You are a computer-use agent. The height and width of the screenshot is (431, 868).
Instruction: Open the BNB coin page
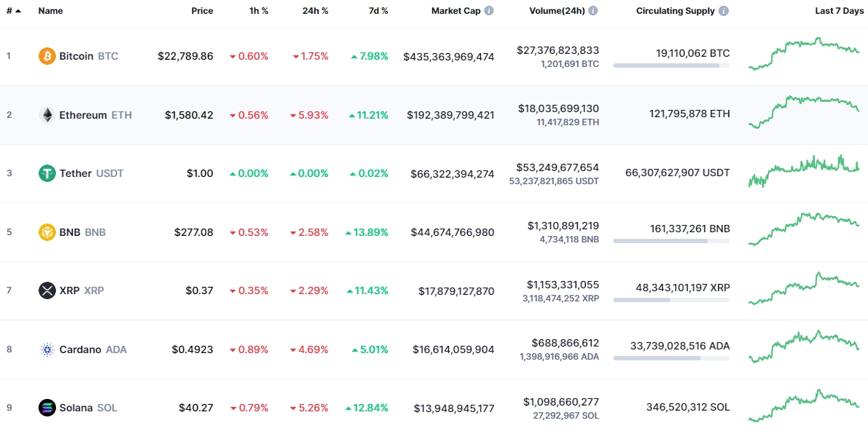click(82, 232)
